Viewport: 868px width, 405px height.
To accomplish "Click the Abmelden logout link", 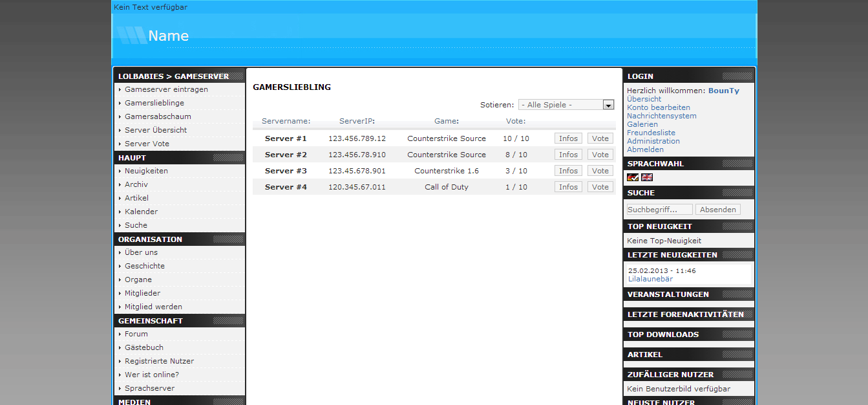I will pos(645,149).
